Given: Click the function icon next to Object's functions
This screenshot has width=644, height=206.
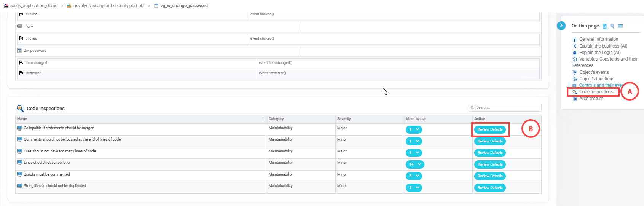Looking at the screenshot, I should 575,79.
